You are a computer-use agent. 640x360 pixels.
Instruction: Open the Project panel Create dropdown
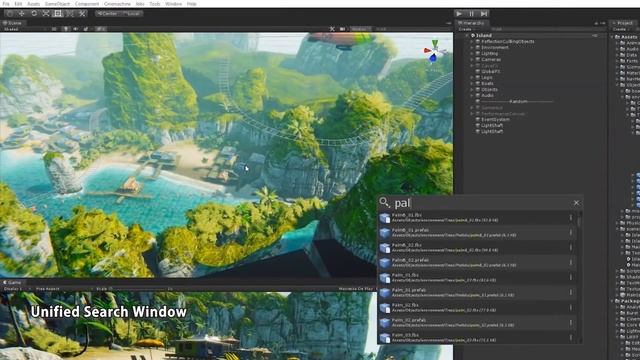(620, 29)
